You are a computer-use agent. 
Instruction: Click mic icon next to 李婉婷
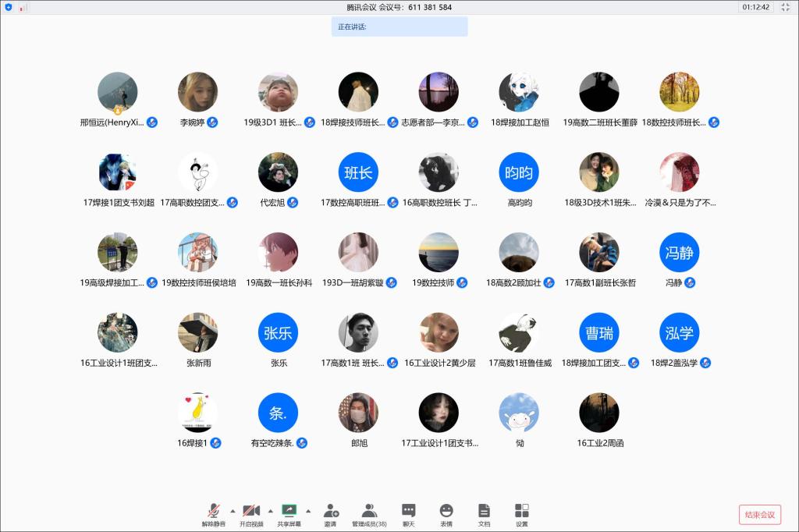212,122
